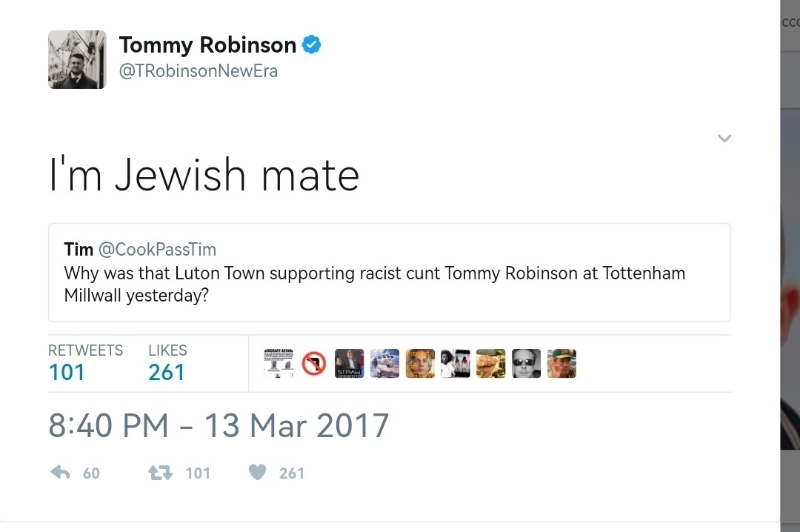Click the blue verified badge
800x532 pixels.
312,45
